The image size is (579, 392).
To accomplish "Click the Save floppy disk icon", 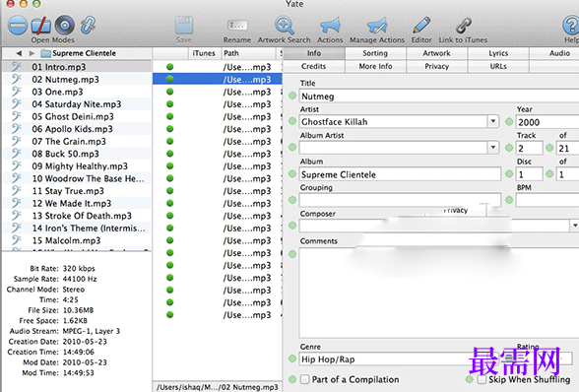I will click(184, 26).
